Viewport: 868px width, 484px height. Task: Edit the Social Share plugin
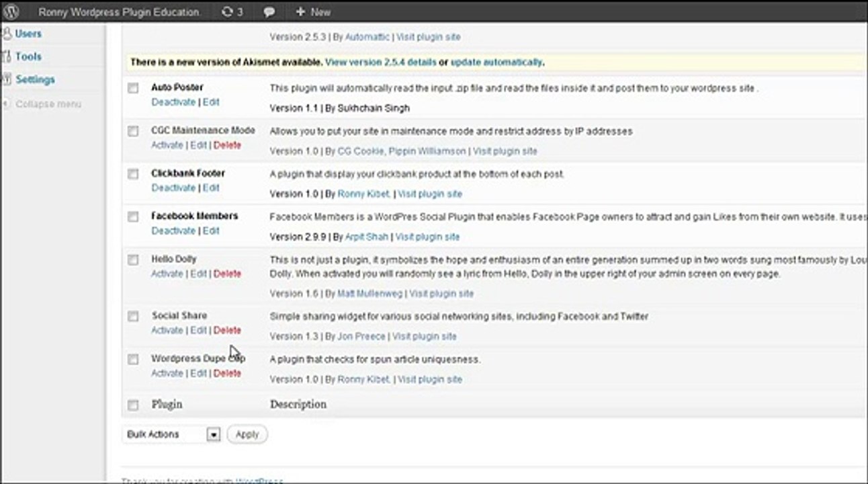coord(198,330)
